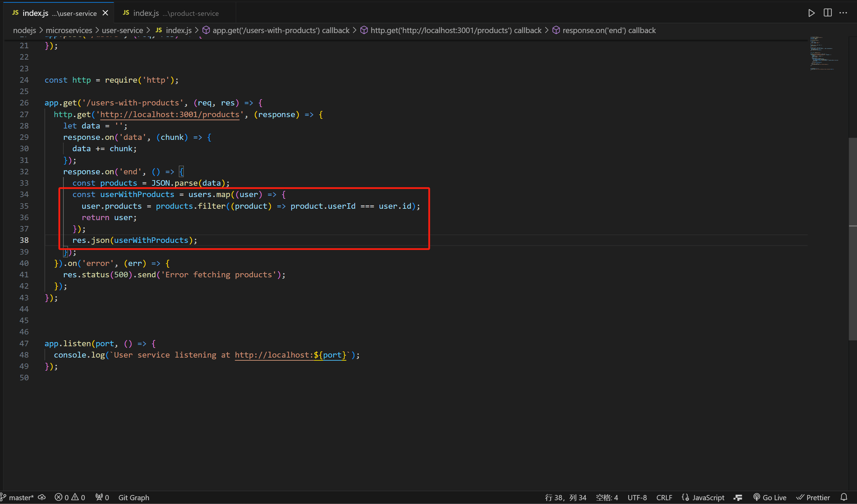Click the cloud sync changes icon

pos(42,497)
